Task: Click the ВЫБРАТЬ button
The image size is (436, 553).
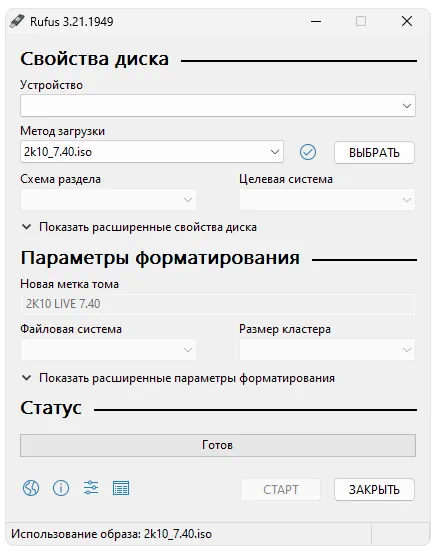Action: coord(374,152)
